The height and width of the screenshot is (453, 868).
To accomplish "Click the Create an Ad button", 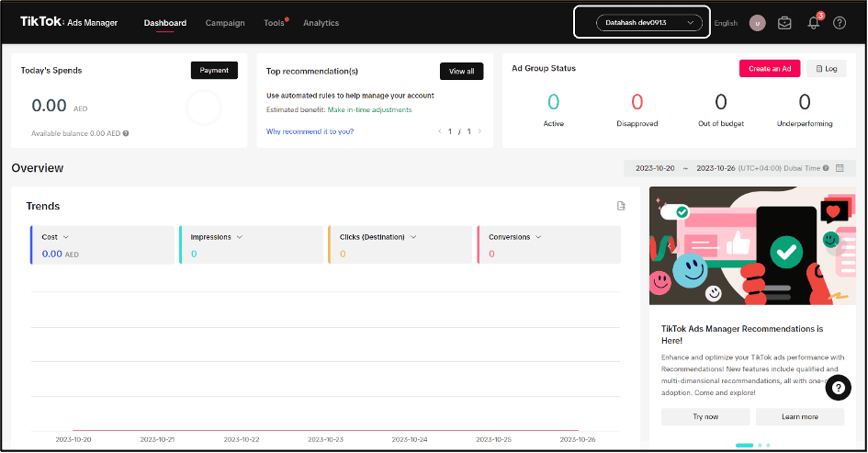I will coord(770,69).
